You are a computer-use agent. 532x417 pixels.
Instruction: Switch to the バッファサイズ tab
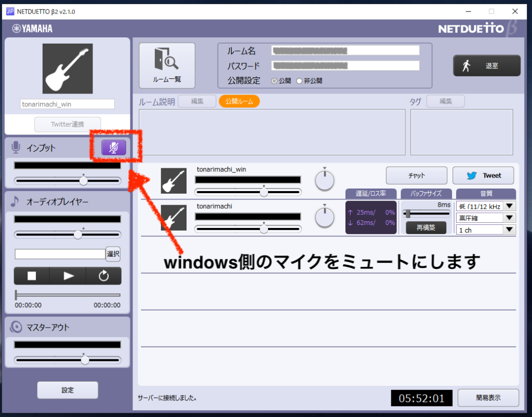coord(426,194)
